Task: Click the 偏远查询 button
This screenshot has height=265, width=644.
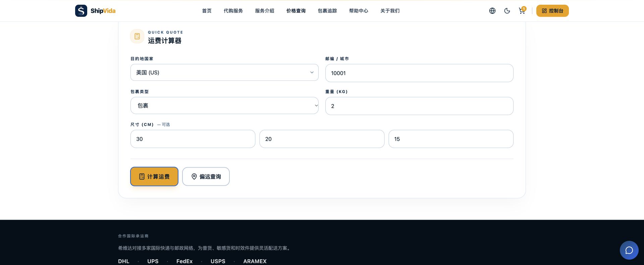Action: coord(206,176)
